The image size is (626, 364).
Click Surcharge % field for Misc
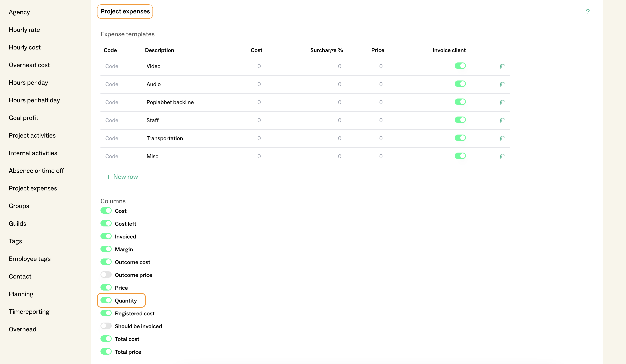coord(339,156)
